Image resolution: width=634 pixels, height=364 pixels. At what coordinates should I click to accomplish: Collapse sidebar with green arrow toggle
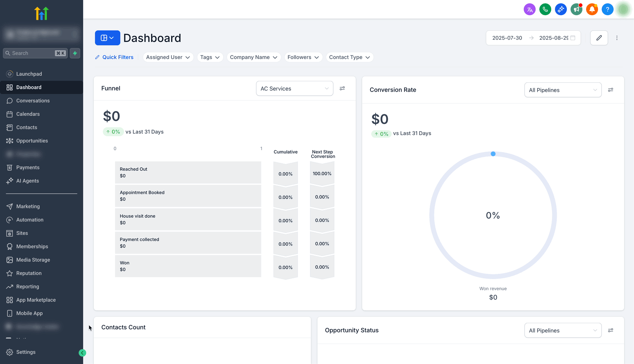[82, 353]
